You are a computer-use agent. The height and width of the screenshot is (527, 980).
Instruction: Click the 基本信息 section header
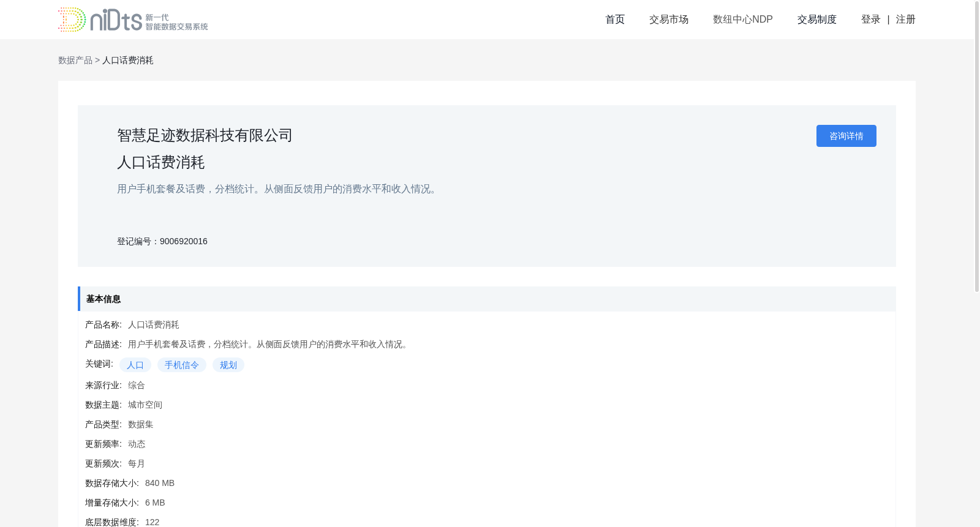coord(487,299)
